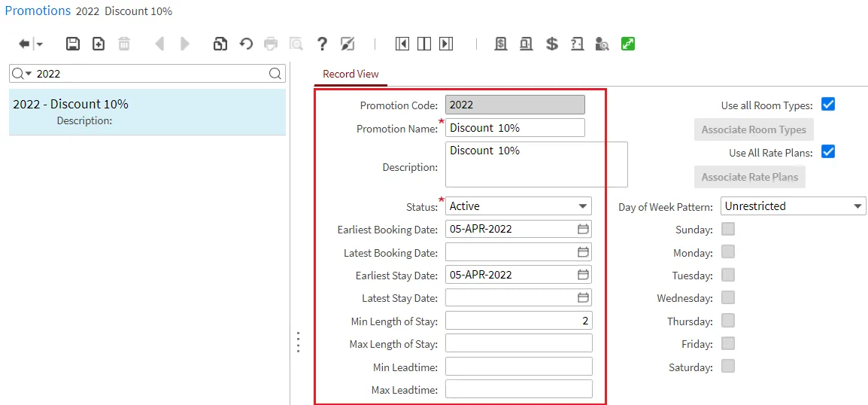Click the Description text area
The image size is (868, 405).
pyautogui.click(x=536, y=165)
